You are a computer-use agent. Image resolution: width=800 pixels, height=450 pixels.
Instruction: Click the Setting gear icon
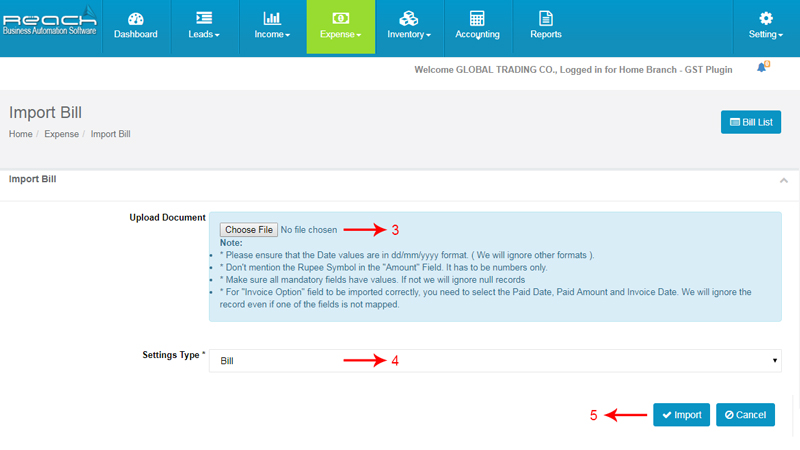[766, 18]
